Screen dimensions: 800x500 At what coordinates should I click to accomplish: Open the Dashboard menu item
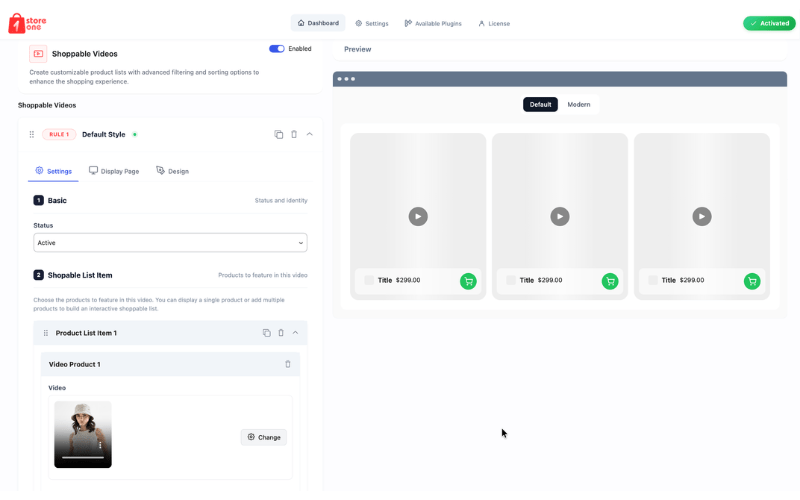(x=318, y=23)
